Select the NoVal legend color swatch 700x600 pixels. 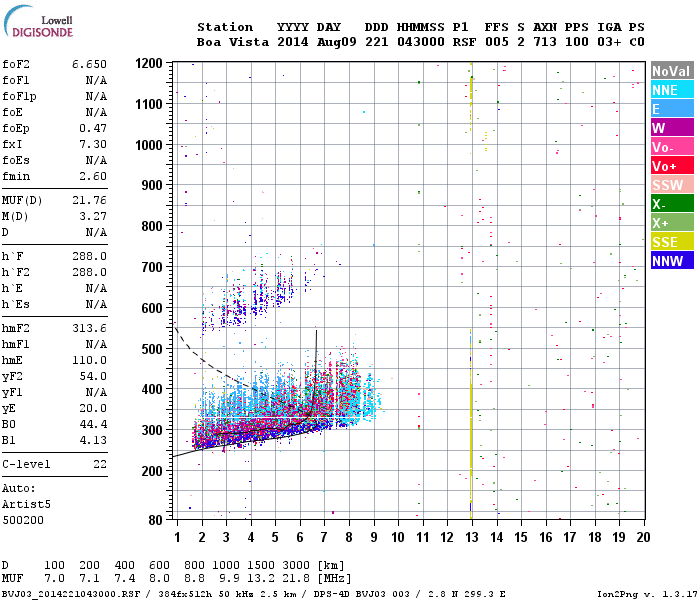point(672,71)
